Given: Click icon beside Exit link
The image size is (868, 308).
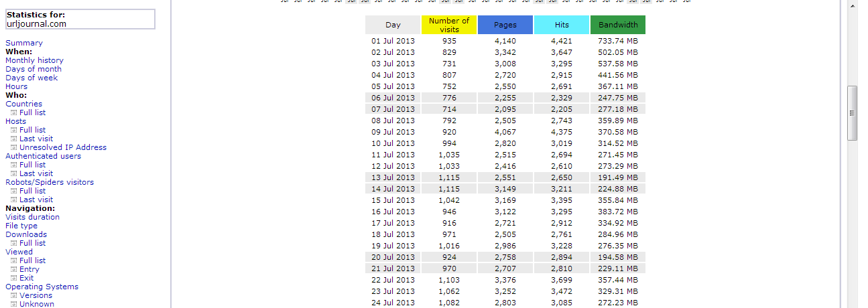Looking at the screenshot, I should coord(13,278).
